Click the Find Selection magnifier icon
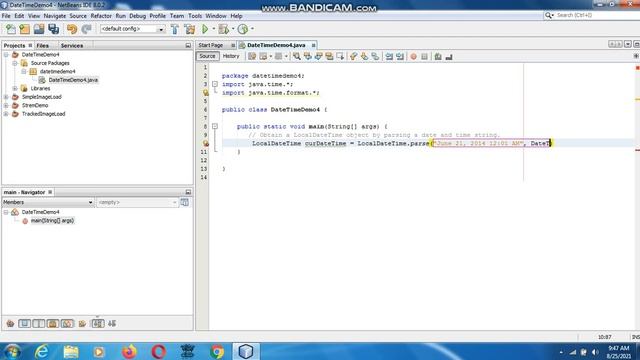 pos(297,57)
